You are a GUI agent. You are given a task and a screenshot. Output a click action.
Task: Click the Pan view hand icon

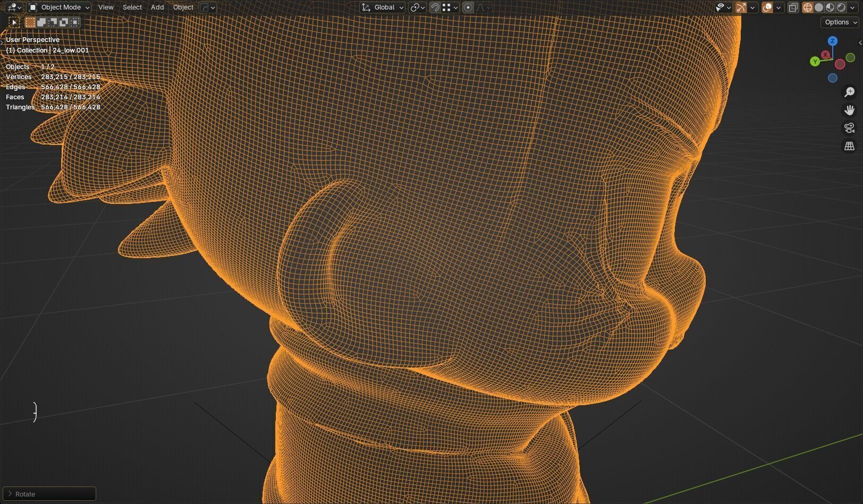pyautogui.click(x=849, y=110)
